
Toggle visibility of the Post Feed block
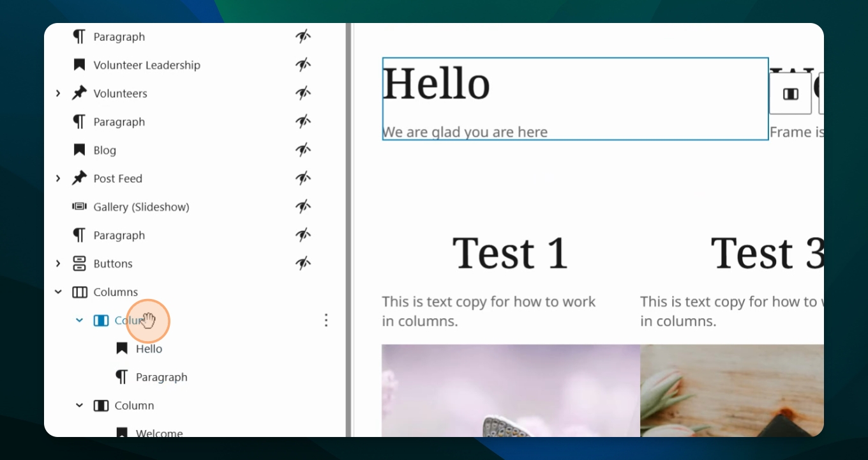pos(303,178)
